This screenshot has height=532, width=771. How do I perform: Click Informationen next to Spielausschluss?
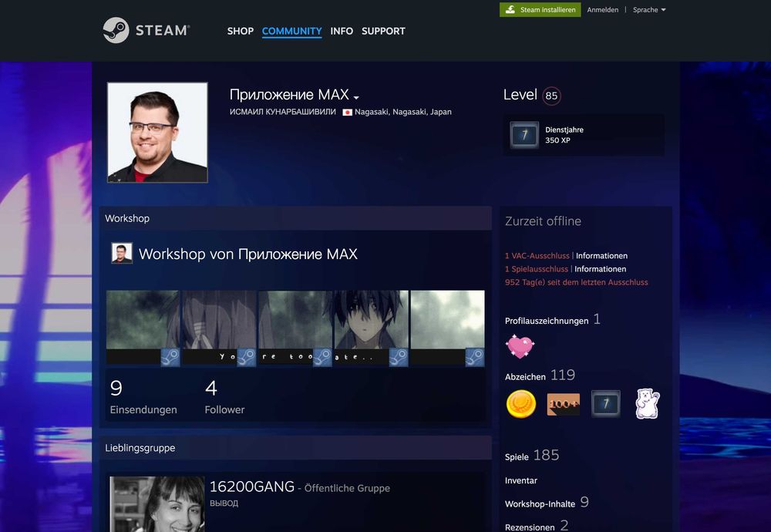600,269
